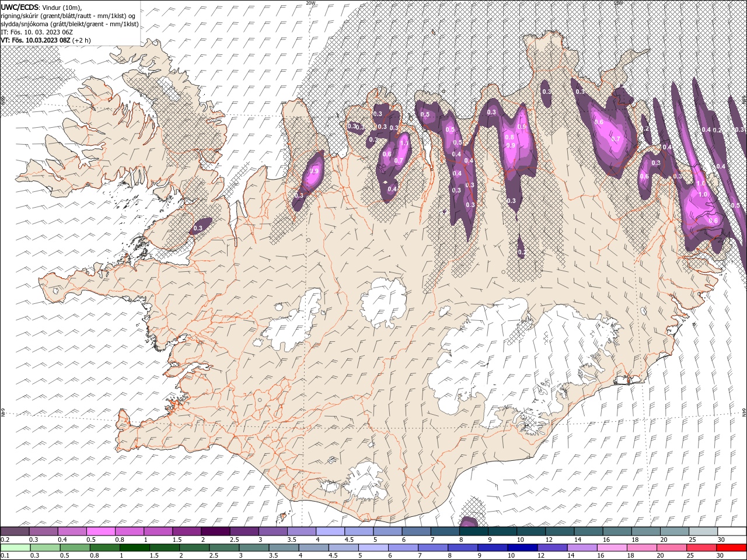The image size is (747, 560).
Task: Click the initial time 'IT: Fös. 10. 03. 2023 06Z'
Action: coord(36,32)
